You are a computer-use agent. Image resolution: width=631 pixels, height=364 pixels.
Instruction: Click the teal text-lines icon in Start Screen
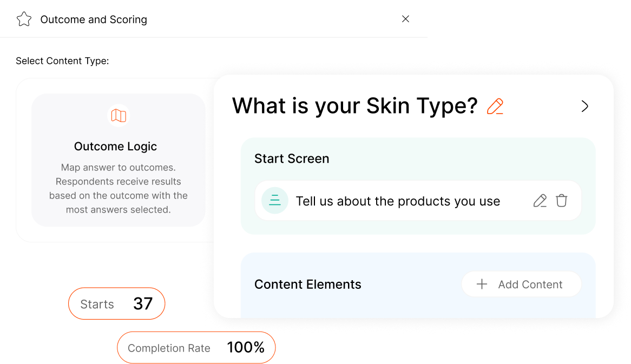coord(275,201)
